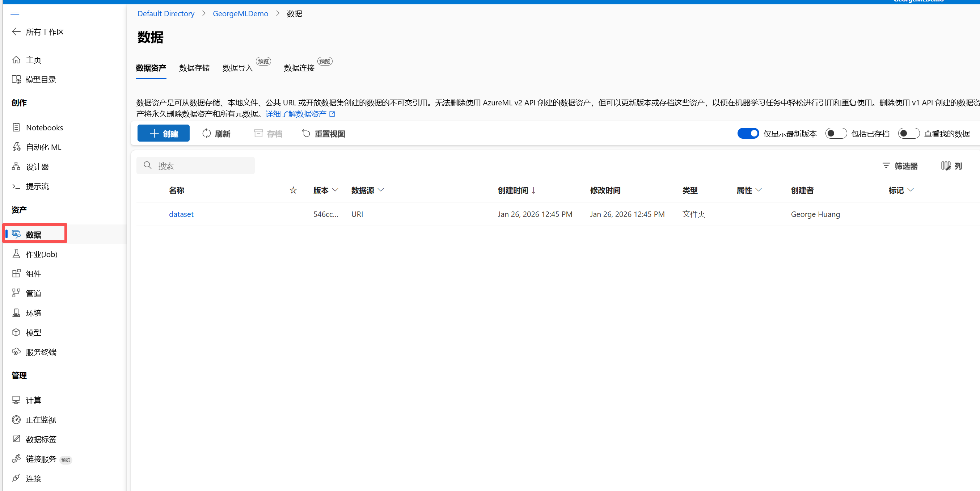980x491 pixels.
Task: Expand the 数据源 column dropdown
Action: coord(381,190)
